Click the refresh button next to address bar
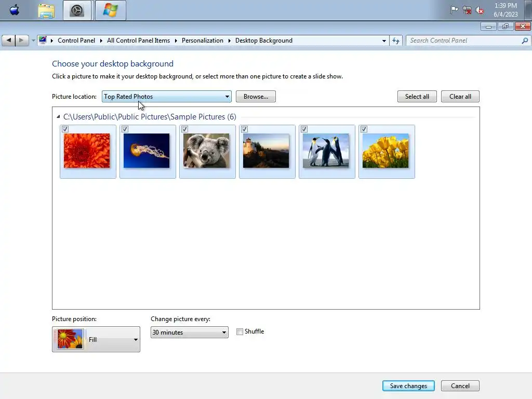Viewport: 532px width, 399px height. click(395, 41)
